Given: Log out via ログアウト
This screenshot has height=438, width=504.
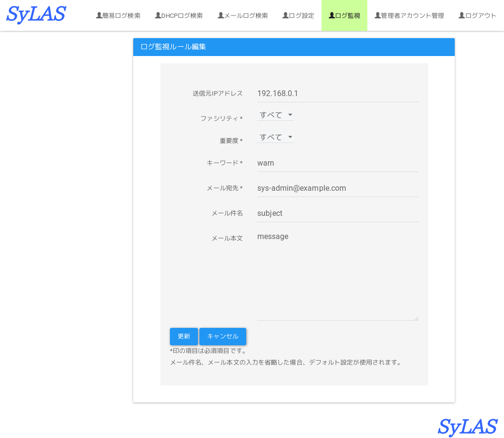Looking at the screenshot, I should (x=477, y=15).
